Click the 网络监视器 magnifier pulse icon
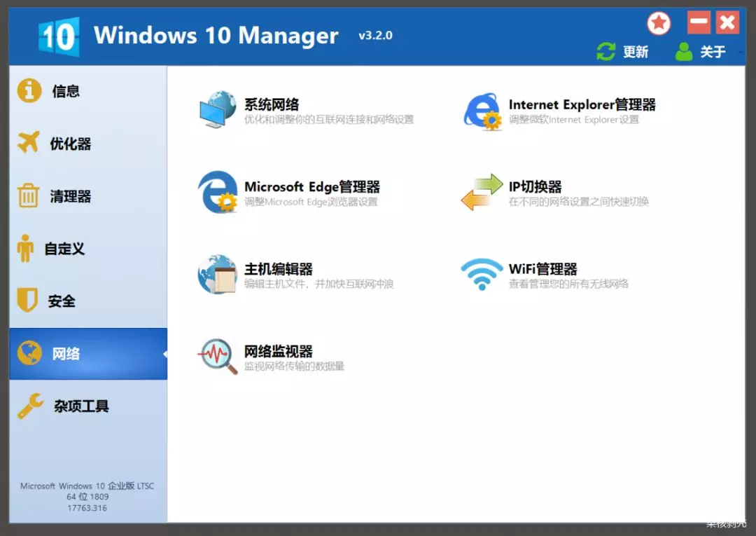The width and height of the screenshot is (756, 536). click(218, 356)
